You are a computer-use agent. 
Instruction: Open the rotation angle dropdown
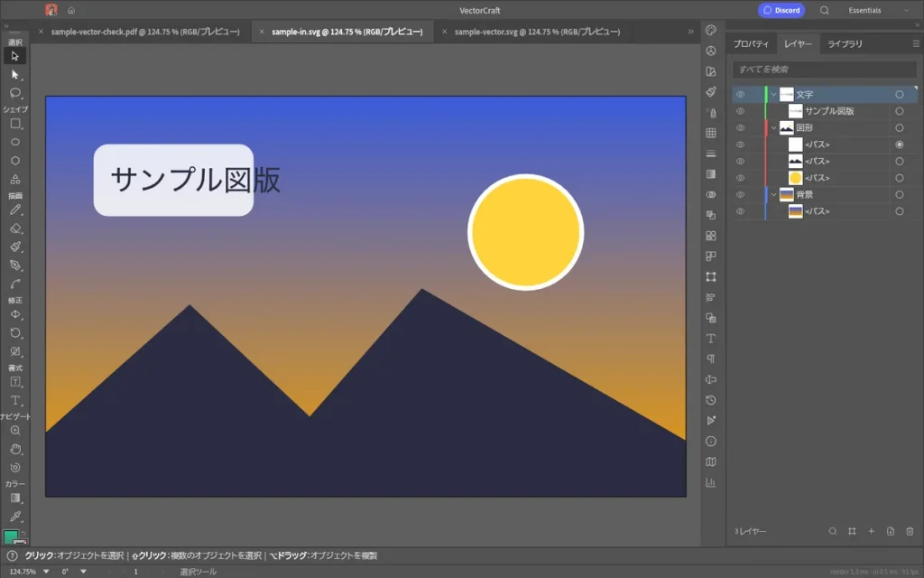[x=83, y=572]
